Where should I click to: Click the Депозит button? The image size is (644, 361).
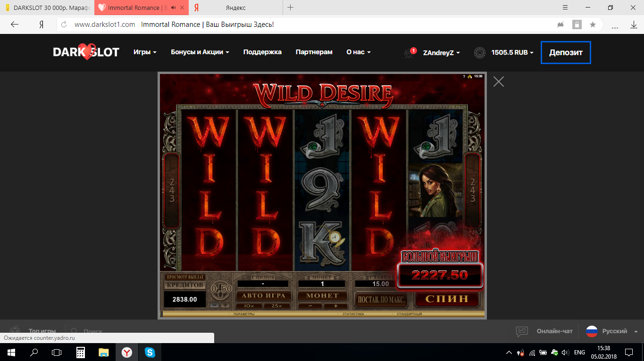(x=566, y=53)
